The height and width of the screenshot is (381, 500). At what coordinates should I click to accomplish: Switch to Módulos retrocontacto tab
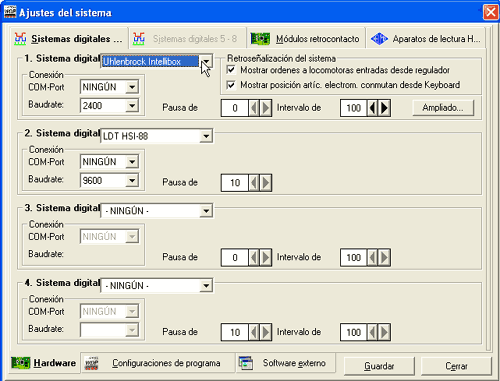(x=306, y=39)
